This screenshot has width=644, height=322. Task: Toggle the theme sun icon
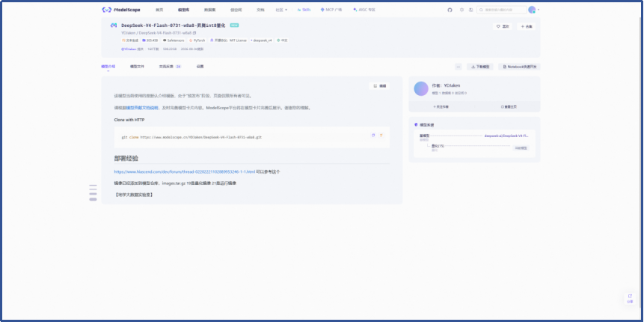coord(461,10)
